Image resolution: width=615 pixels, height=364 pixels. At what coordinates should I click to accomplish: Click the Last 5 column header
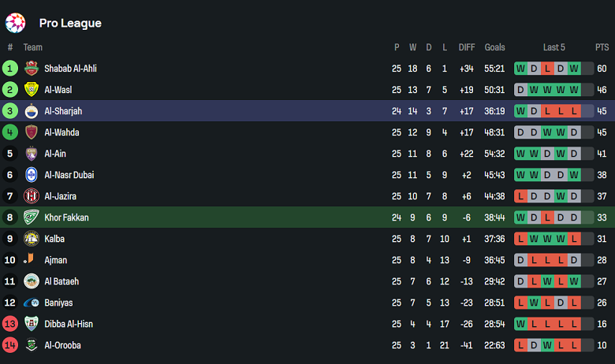click(554, 47)
